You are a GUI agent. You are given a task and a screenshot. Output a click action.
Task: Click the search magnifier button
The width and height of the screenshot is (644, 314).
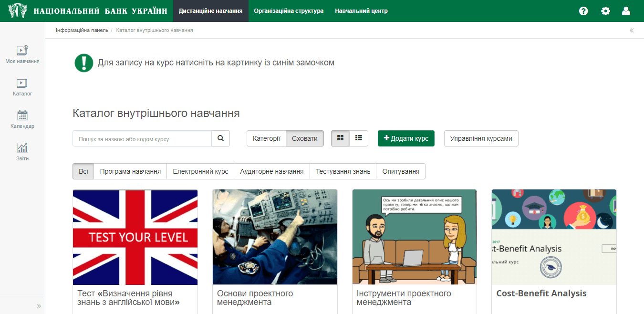pos(220,138)
